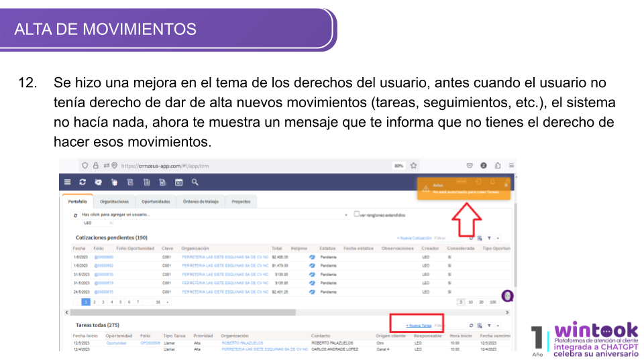Open the calendar icon in CRM toolbar
The image size is (644, 362).
[178, 182]
